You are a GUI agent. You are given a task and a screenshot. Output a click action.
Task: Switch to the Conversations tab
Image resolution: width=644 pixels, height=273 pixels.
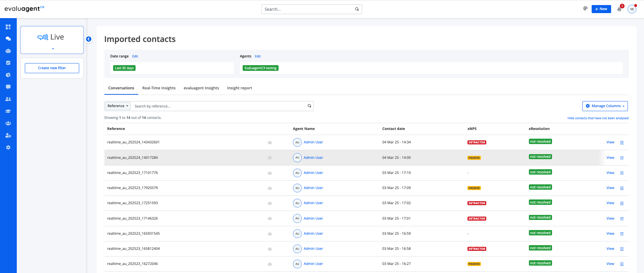[121, 88]
